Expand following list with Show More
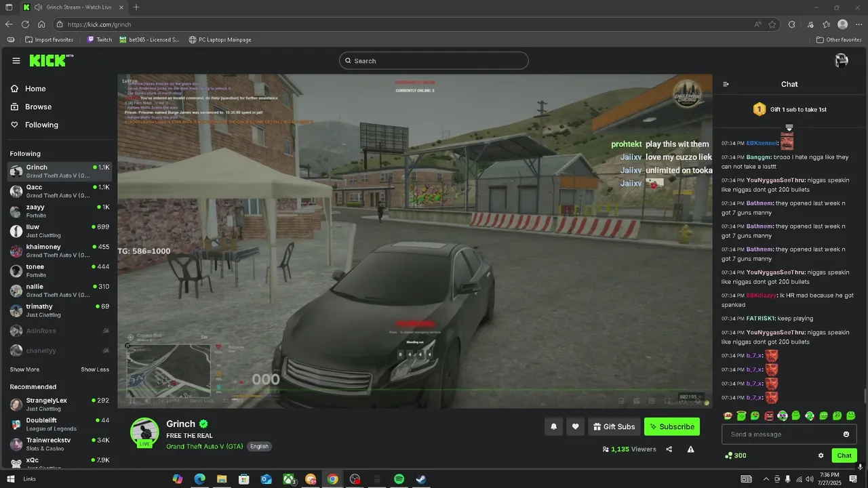The width and height of the screenshot is (868, 488). coord(24,369)
